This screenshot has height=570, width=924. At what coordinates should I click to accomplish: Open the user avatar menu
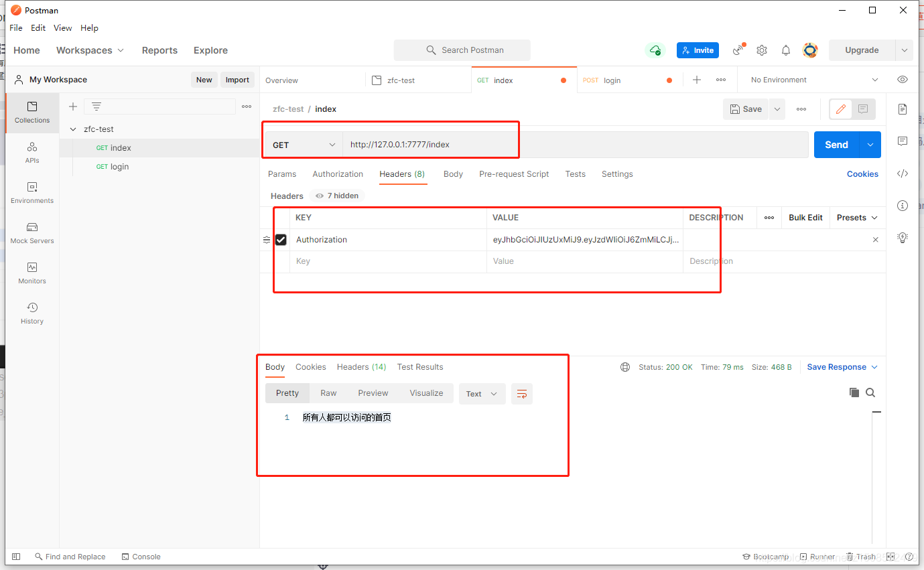[810, 50]
